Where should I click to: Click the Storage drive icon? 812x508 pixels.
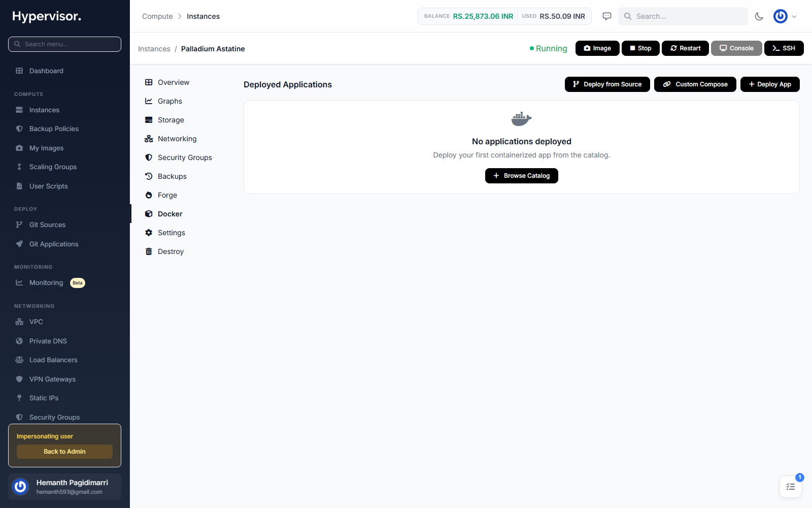tap(149, 120)
